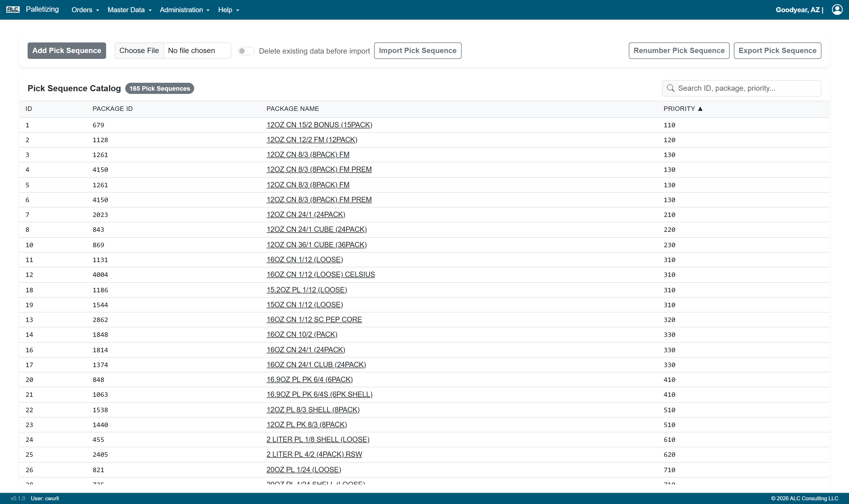
Task: Click Add Pick Sequence button
Action: pyautogui.click(x=67, y=51)
